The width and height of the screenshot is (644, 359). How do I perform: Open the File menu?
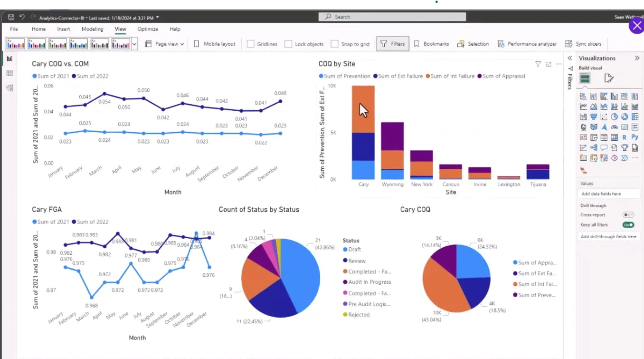(14, 29)
